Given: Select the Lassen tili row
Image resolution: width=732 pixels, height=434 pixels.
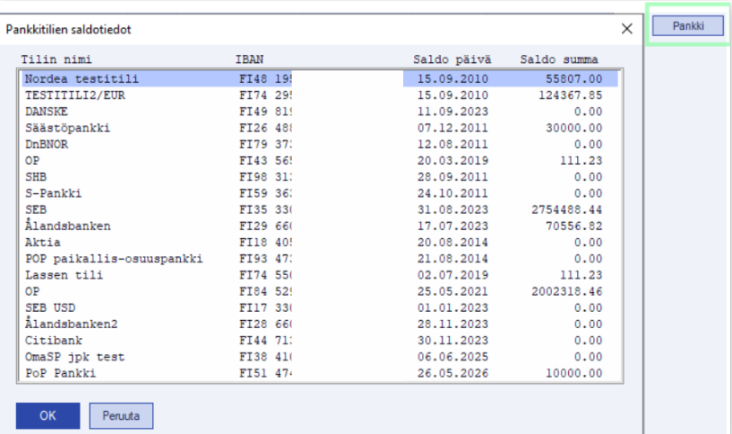Looking at the screenshot, I should click(x=320, y=275).
